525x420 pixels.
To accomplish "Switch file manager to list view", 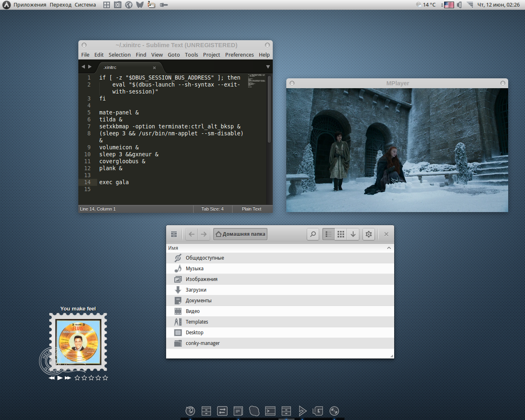I will [329, 234].
